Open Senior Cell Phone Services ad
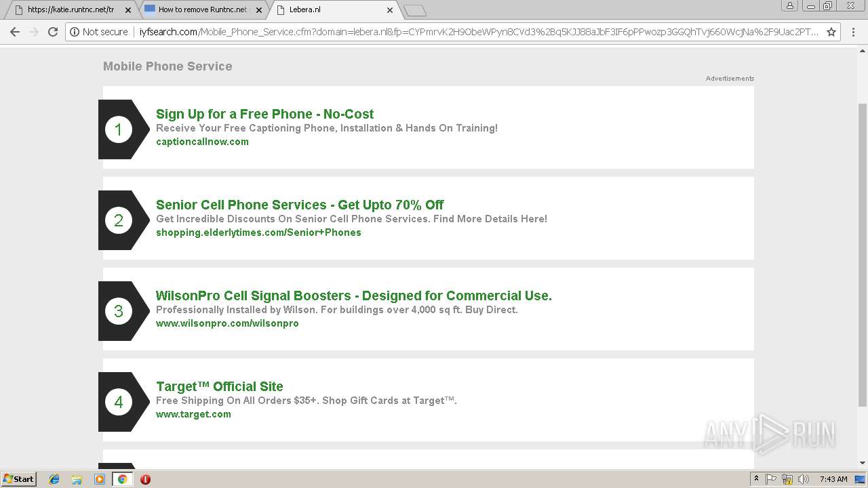Screen dimensions: 868x488 click(300, 205)
